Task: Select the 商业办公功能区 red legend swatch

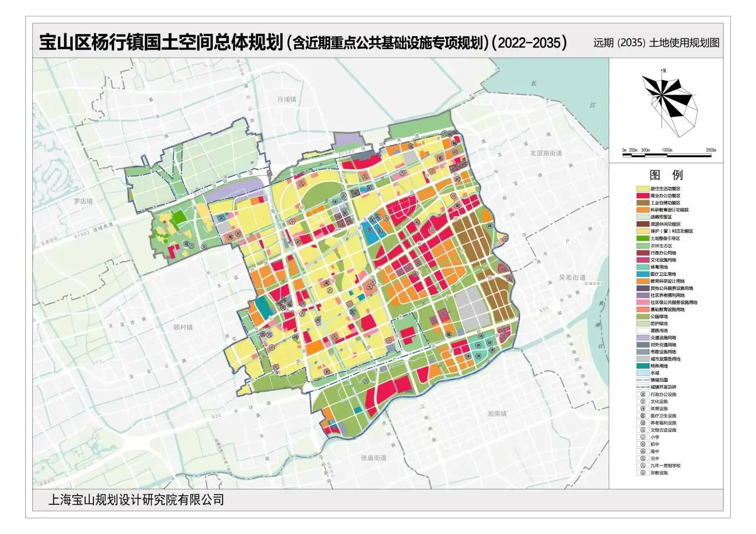Action: tap(643, 195)
